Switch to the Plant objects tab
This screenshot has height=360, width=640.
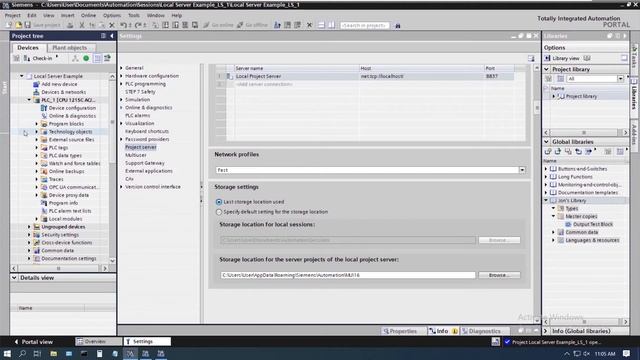tap(69, 48)
